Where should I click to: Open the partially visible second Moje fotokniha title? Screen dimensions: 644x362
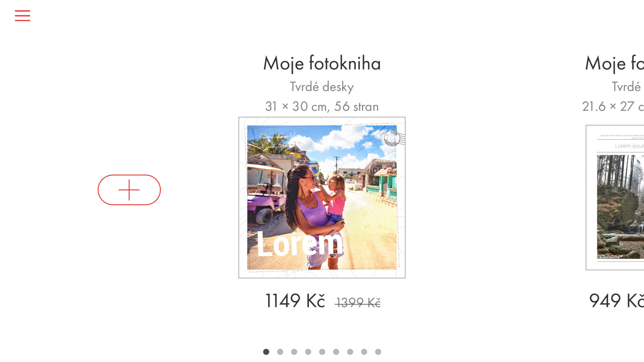[614, 63]
